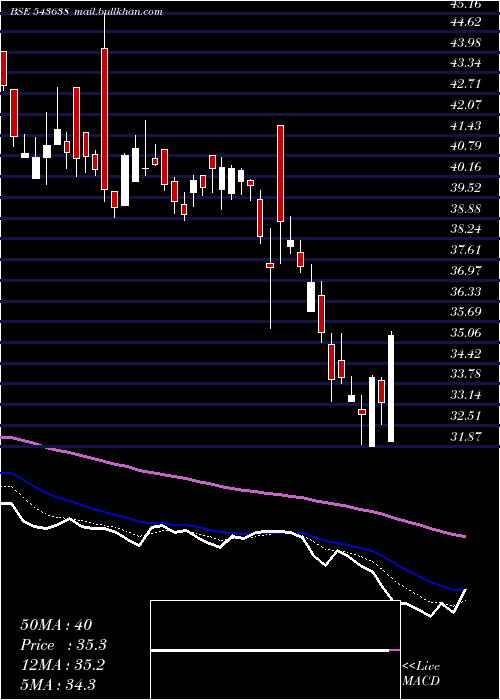
Task: Click the 44.62 price axis label
Action: coord(466,22)
